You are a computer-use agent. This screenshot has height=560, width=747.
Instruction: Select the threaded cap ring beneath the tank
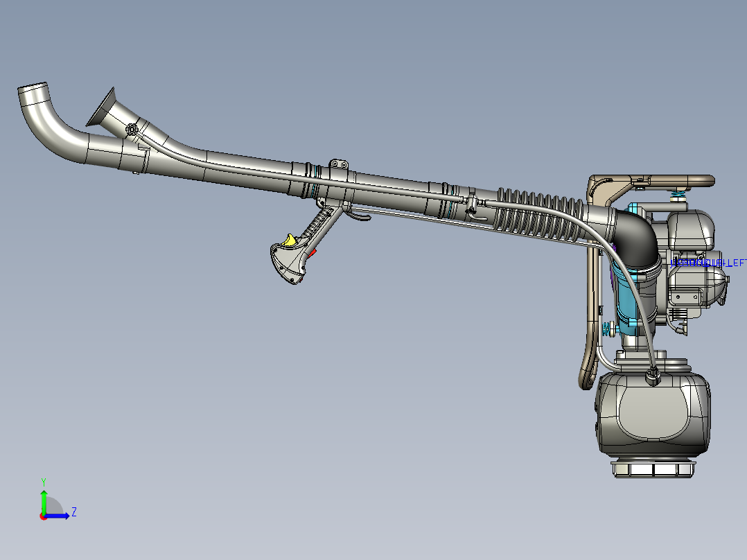click(x=653, y=469)
